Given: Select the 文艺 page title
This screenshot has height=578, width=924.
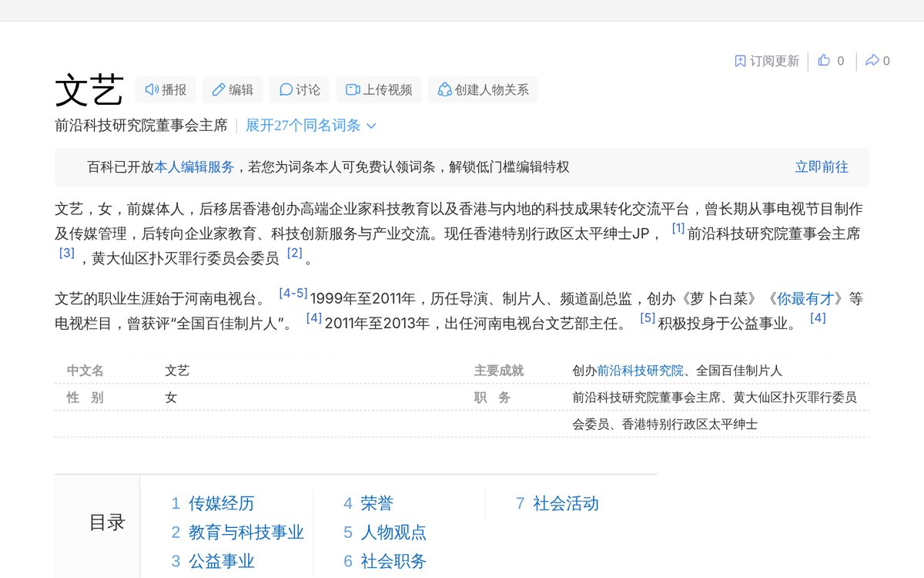Looking at the screenshot, I should point(89,91).
